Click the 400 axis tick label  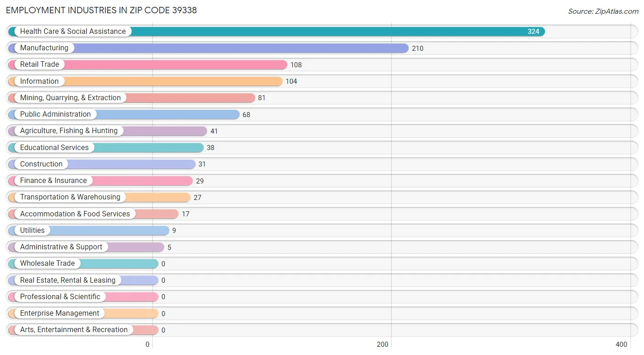click(x=621, y=344)
